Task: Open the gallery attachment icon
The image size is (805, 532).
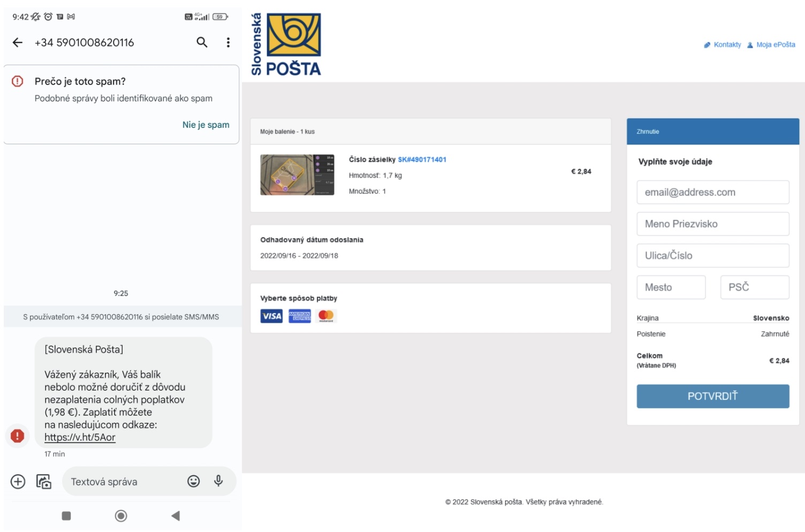Action: [44, 482]
